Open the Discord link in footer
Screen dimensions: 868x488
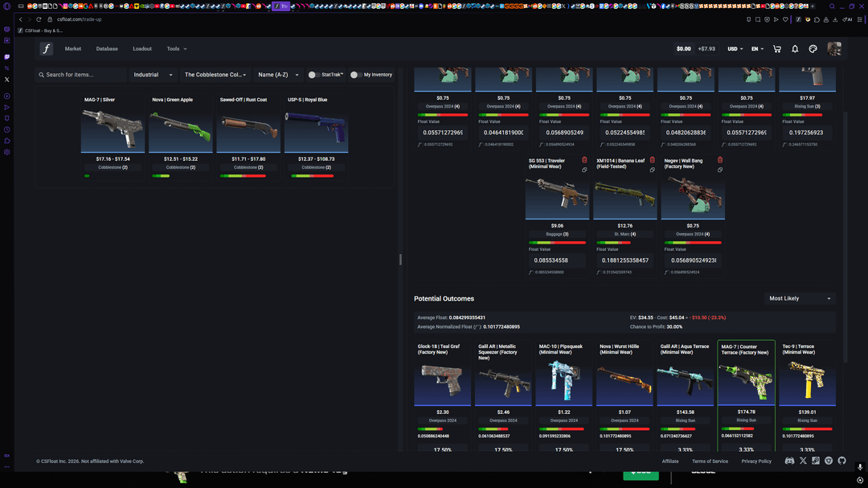click(789, 461)
